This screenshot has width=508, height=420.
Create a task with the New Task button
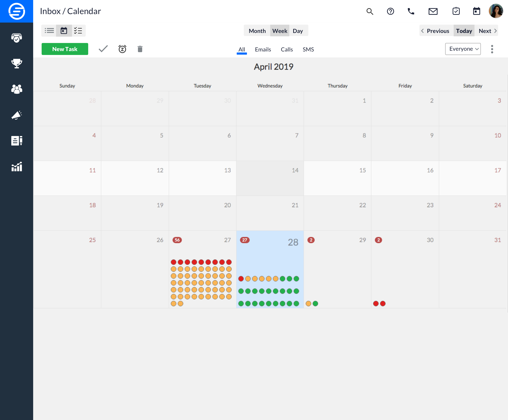point(65,49)
